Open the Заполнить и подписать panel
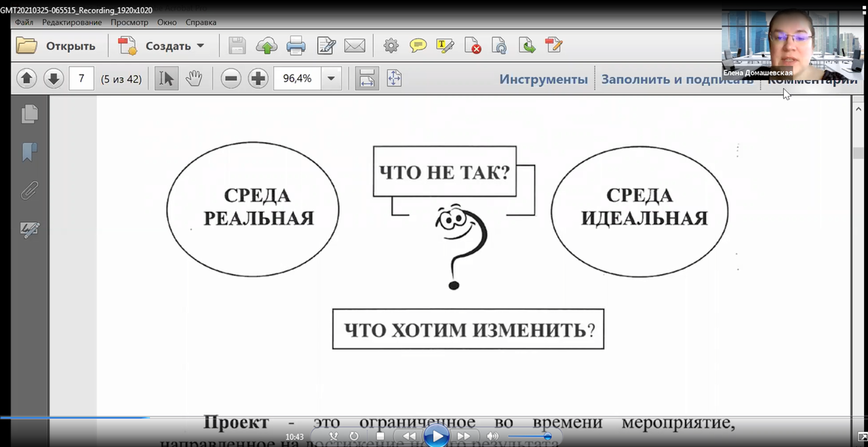 (677, 79)
